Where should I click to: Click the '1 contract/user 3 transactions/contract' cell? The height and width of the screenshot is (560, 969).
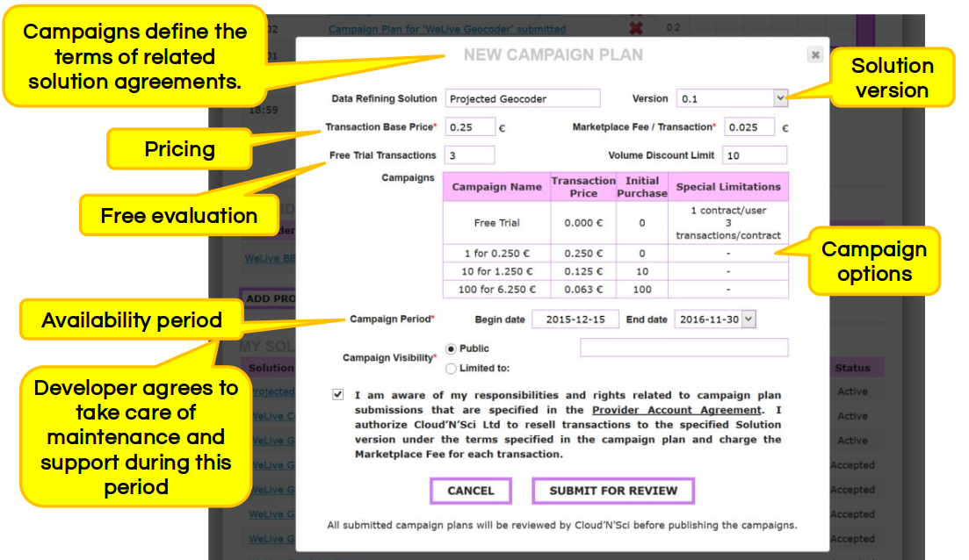click(x=728, y=223)
